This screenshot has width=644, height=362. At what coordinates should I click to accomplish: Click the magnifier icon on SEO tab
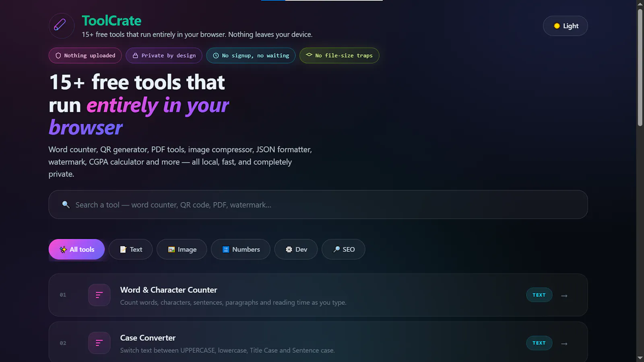(x=336, y=249)
